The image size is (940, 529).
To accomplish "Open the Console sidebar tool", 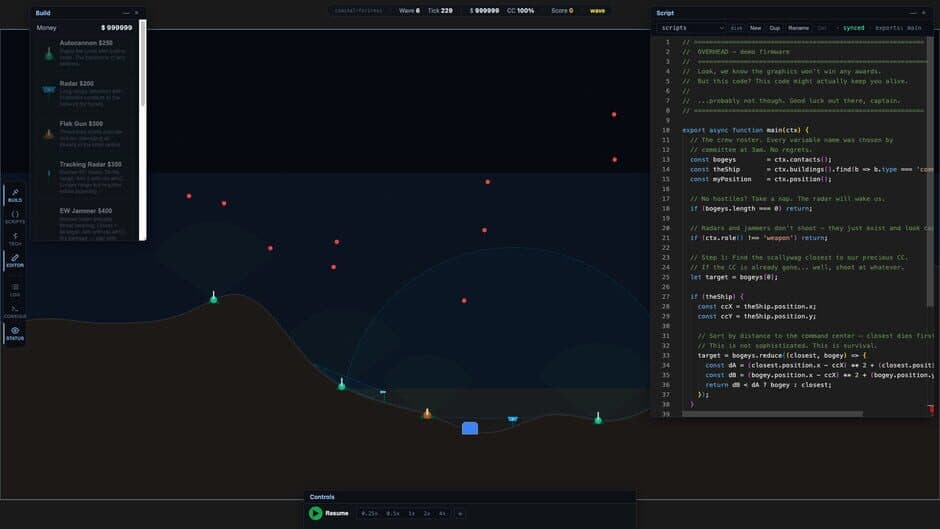I will click(15, 312).
